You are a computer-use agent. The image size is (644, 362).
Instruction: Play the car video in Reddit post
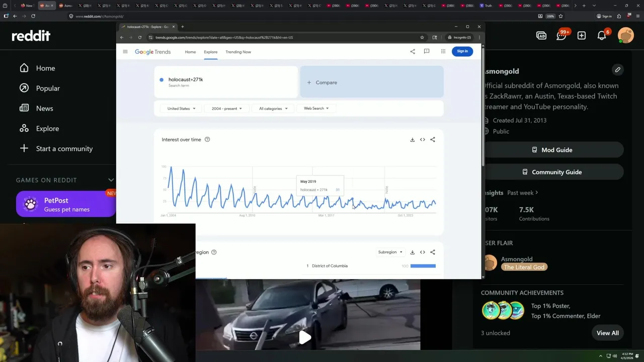point(305,337)
